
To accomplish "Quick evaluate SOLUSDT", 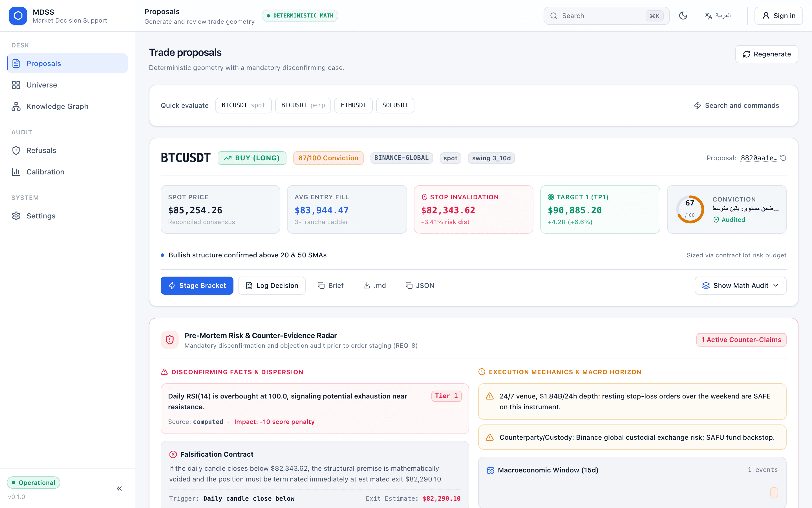I will [x=395, y=106].
